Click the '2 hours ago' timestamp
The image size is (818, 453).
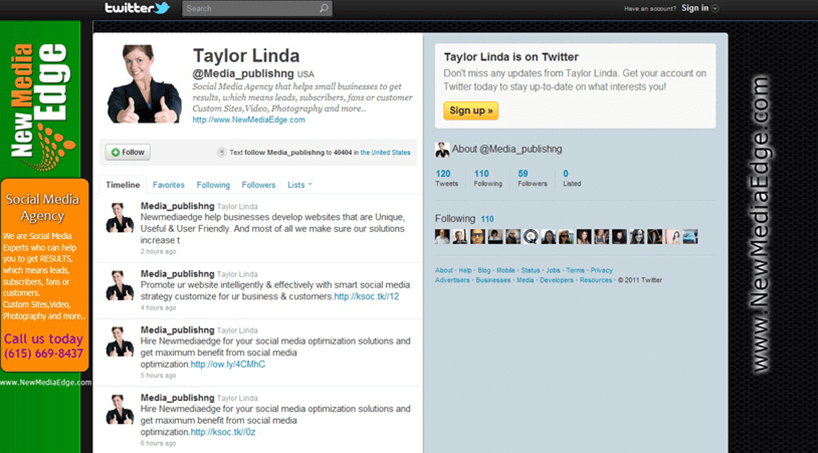tap(158, 252)
